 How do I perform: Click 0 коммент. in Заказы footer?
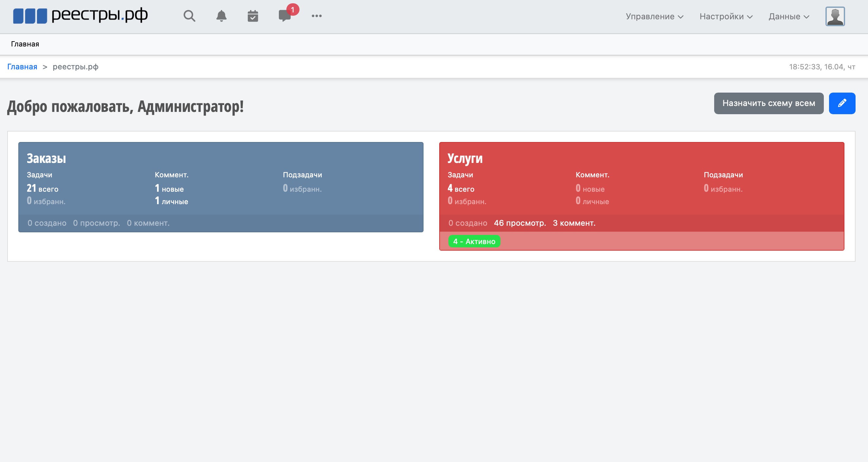[148, 223]
